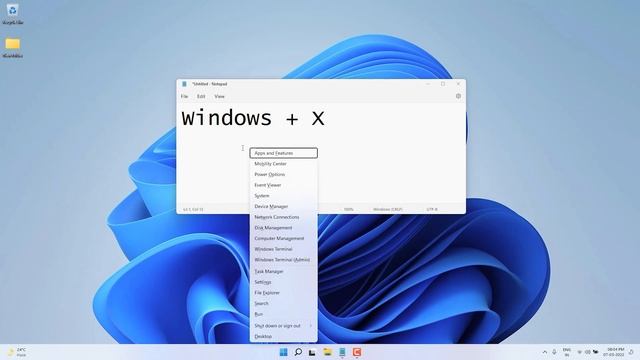Click the orange recorder app taskbar icon
This screenshot has width=640, height=360.
point(357,352)
